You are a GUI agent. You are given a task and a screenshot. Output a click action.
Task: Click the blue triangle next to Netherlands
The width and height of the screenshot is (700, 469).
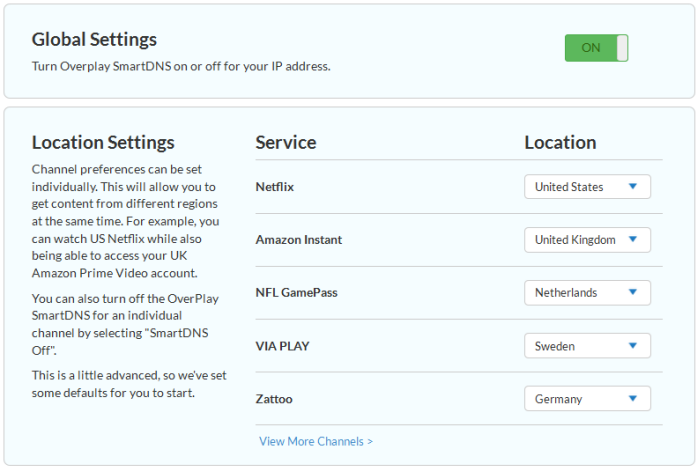[x=633, y=292]
